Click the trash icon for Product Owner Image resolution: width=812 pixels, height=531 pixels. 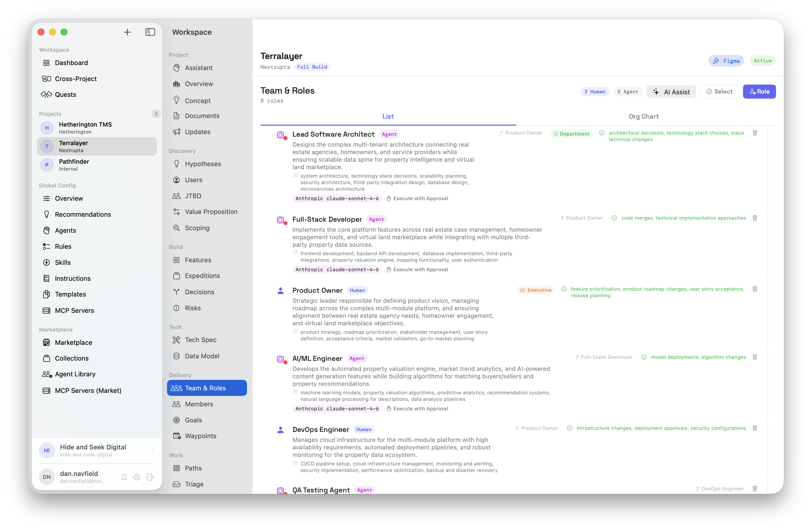pyautogui.click(x=755, y=289)
